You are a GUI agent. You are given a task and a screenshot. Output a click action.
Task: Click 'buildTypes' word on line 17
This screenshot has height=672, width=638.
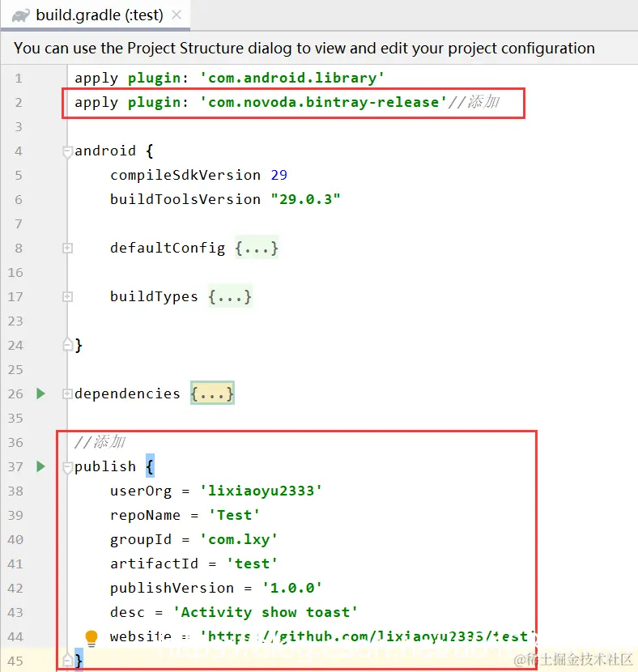point(155,296)
